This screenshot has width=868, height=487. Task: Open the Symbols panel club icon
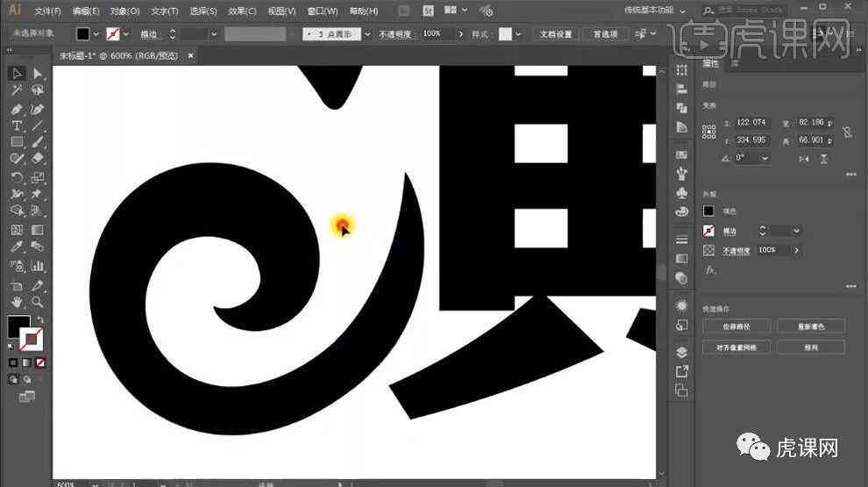681,193
